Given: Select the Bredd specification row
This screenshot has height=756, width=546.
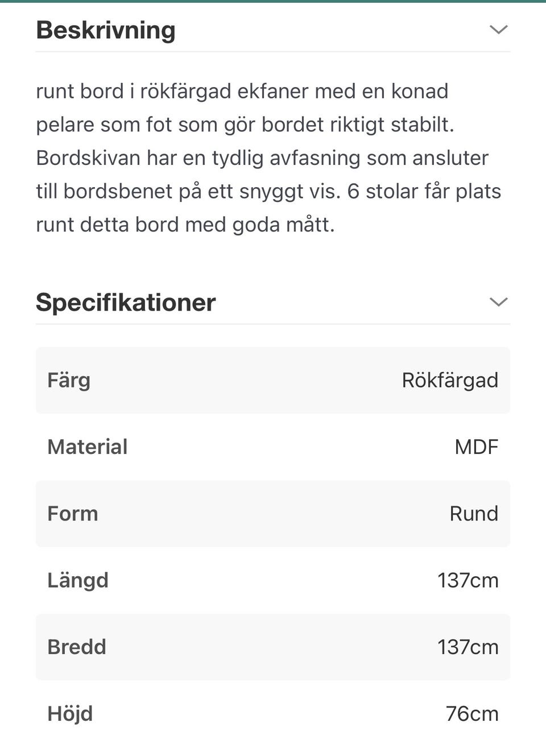Looking at the screenshot, I should point(273,647).
